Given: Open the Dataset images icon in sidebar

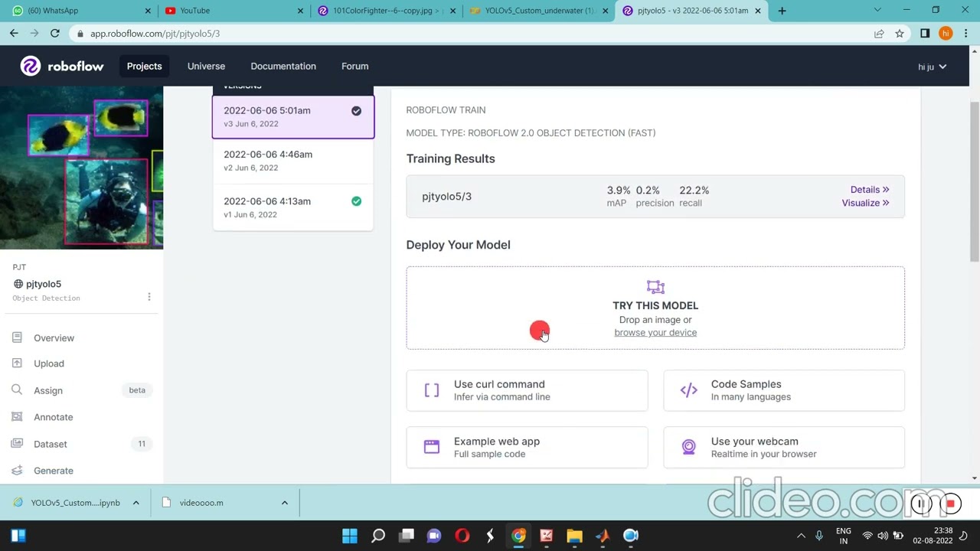Looking at the screenshot, I should coord(17,444).
